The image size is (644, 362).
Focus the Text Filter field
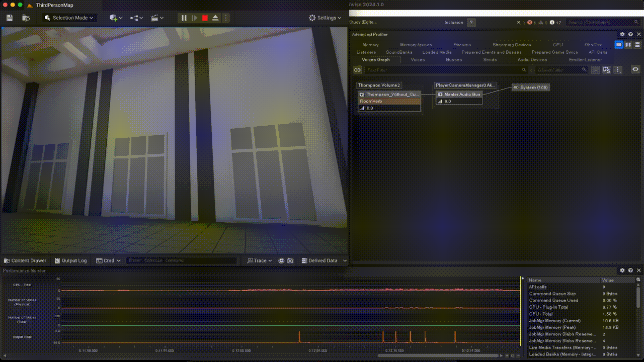click(446, 70)
